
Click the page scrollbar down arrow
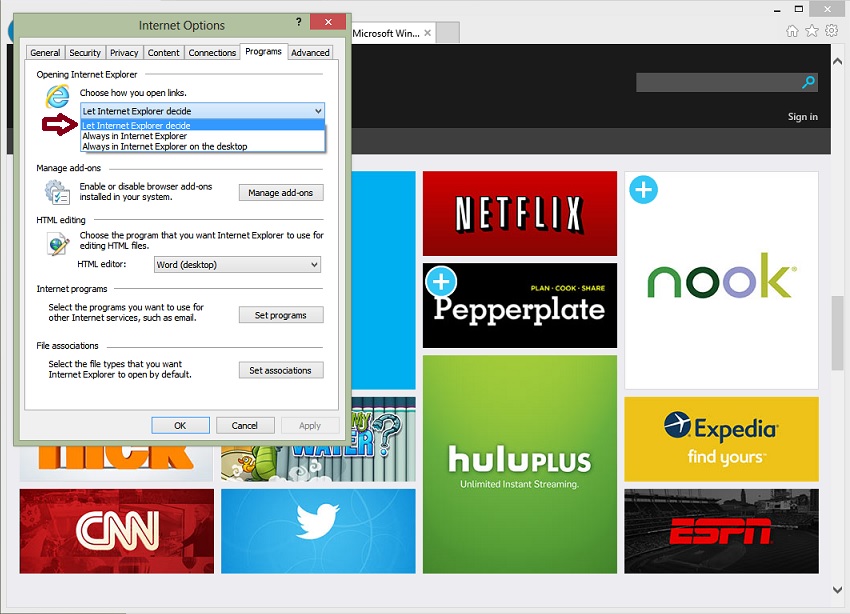click(x=838, y=590)
